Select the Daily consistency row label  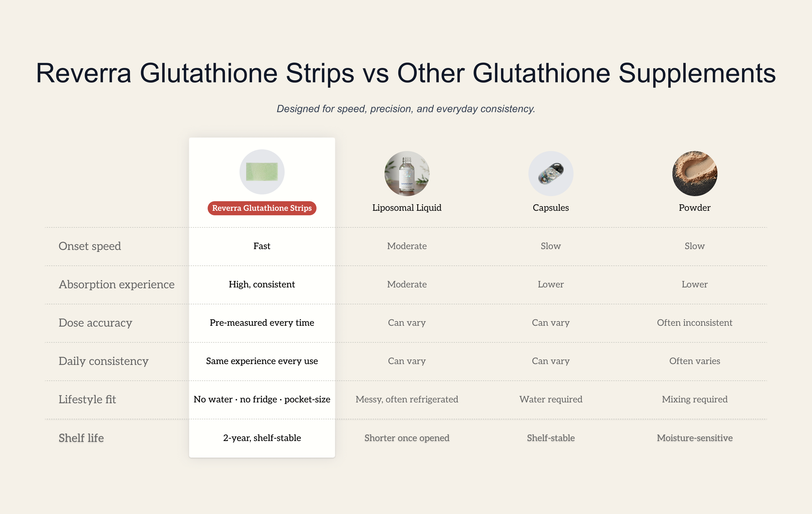103,361
